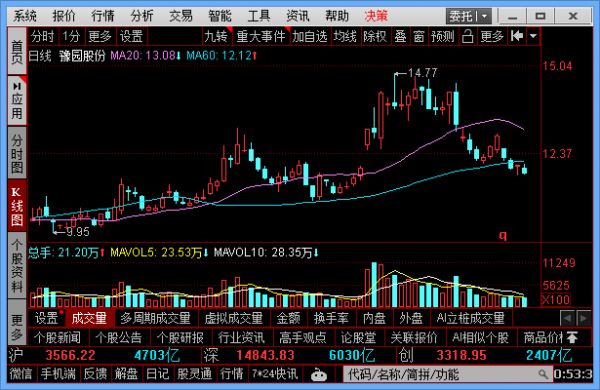Open the 个股公告 tab

pyautogui.click(x=119, y=338)
